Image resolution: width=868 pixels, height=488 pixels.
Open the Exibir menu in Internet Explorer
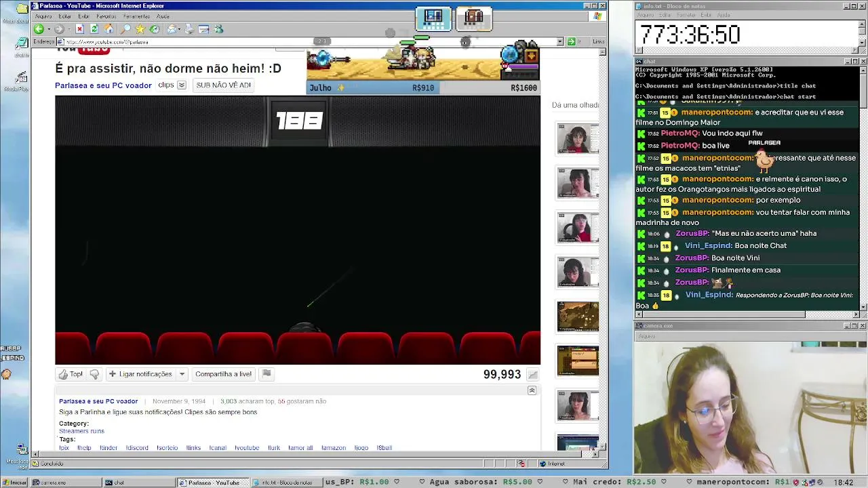(x=83, y=16)
